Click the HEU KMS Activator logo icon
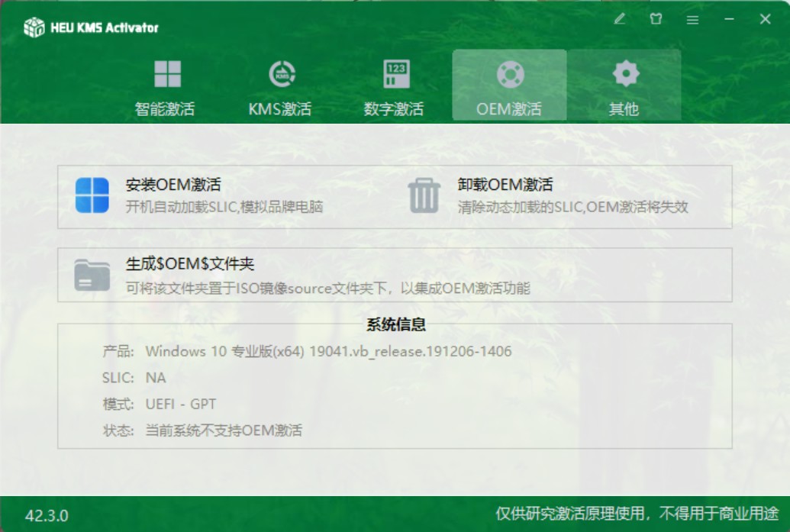Image resolution: width=790 pixels, height=532 pixels. pyautogui.click(x=34, y=27)
